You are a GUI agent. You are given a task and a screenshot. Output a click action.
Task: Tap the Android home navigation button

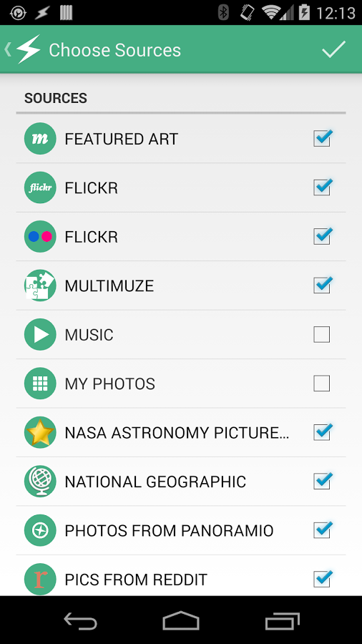(181, 620)
